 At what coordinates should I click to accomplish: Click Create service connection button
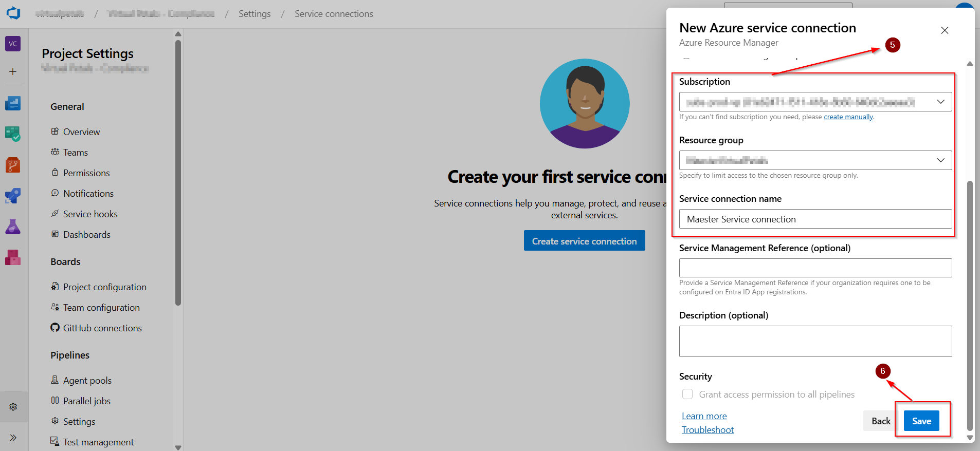[585, 241]
